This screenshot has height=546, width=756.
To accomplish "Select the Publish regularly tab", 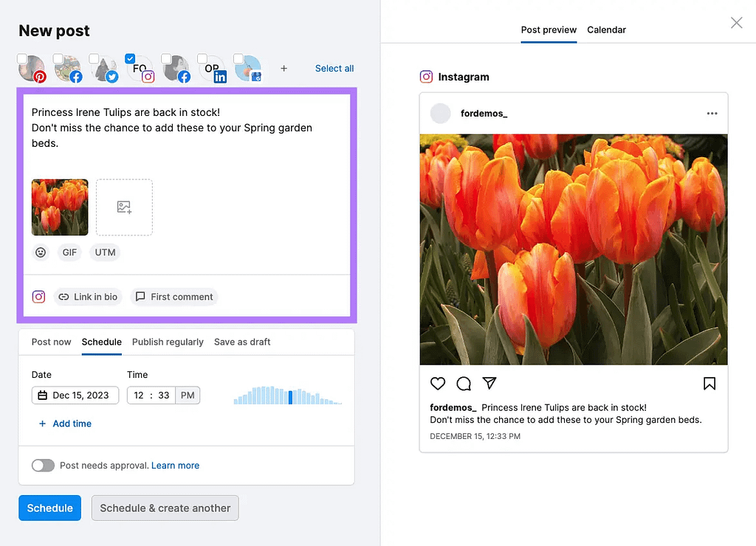I will pos(168,342).
